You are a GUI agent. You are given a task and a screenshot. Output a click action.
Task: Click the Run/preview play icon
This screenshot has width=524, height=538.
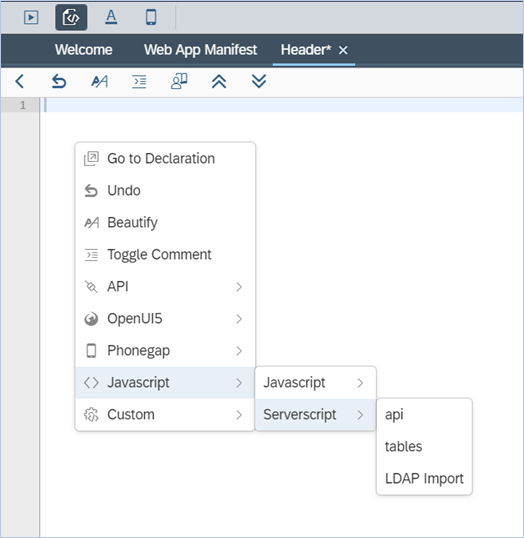coord(31,17)
